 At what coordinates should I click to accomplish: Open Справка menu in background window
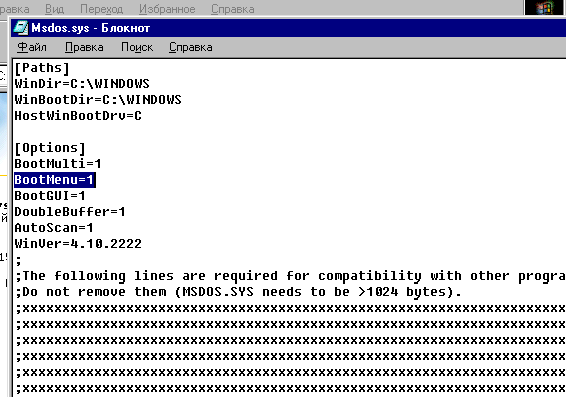tap(232, 9)
